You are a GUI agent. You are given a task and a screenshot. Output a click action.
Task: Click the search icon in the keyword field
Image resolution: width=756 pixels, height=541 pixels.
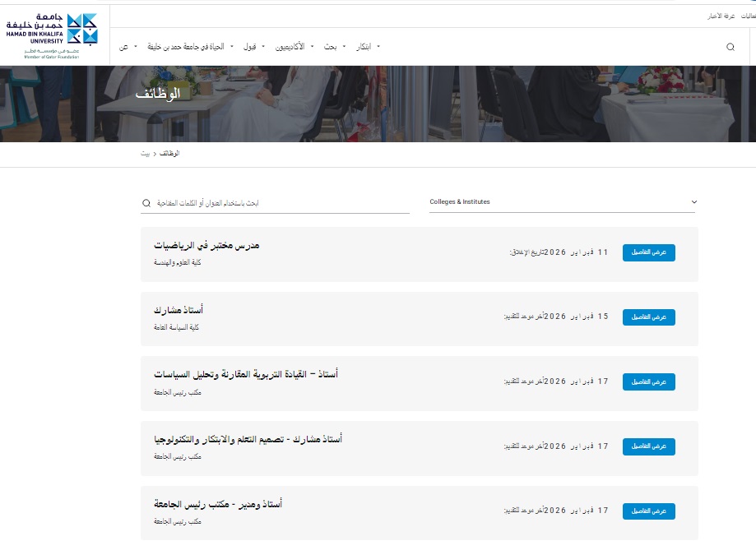[146, 202]
